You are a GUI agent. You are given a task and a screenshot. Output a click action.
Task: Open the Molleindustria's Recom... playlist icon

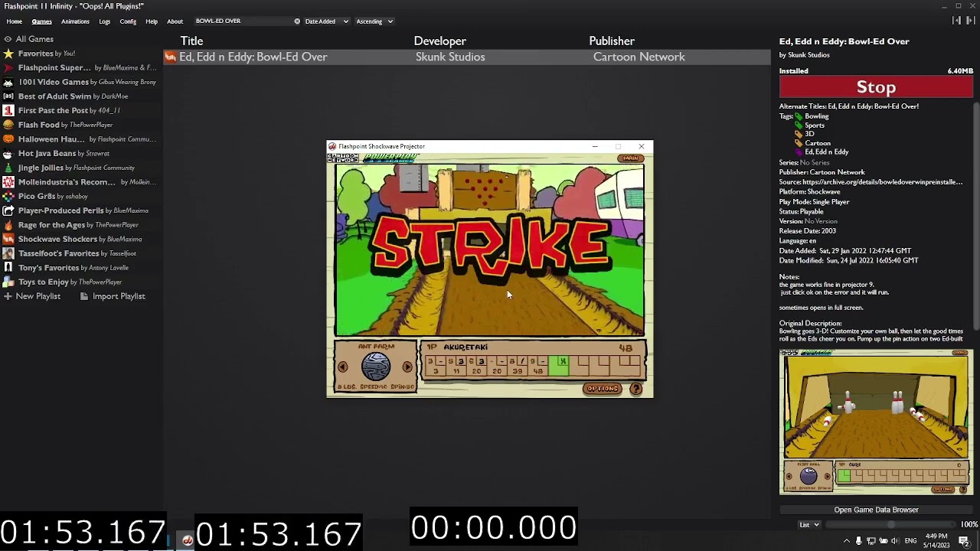click(x=8, y=182)
